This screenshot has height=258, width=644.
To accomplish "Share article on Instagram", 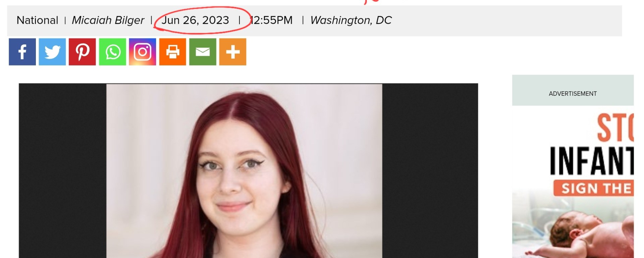I will 143,52.
